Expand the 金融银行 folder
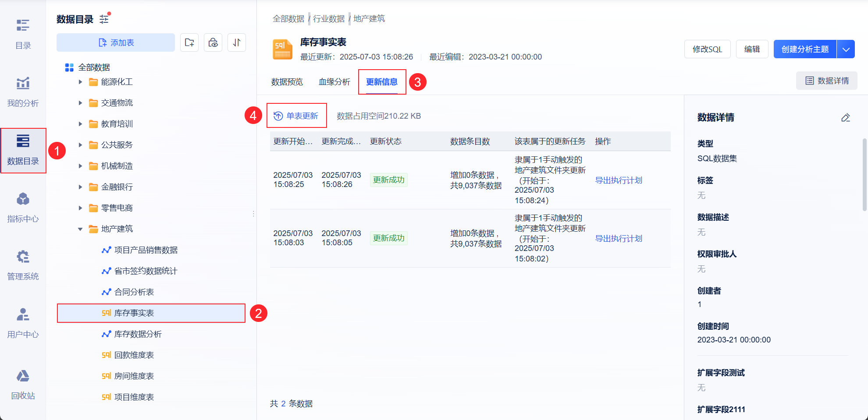 [x=80, y=187]
